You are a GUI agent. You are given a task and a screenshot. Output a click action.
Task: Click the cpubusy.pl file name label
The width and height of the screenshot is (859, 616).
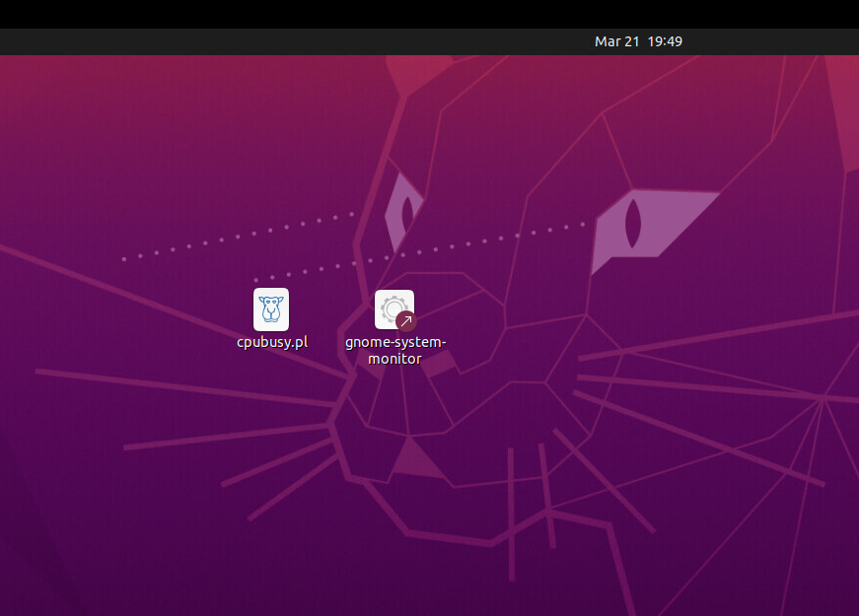(272, 342)
